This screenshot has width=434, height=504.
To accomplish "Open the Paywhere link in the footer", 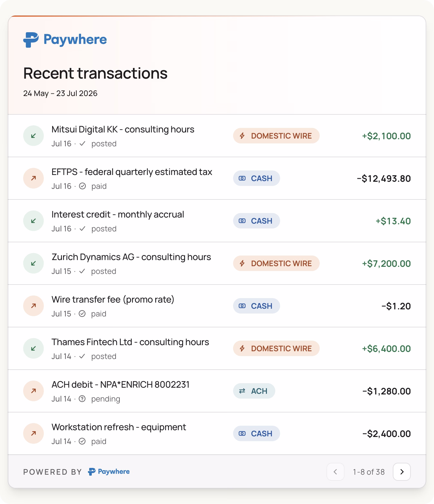I will click(x=109, y=472).
